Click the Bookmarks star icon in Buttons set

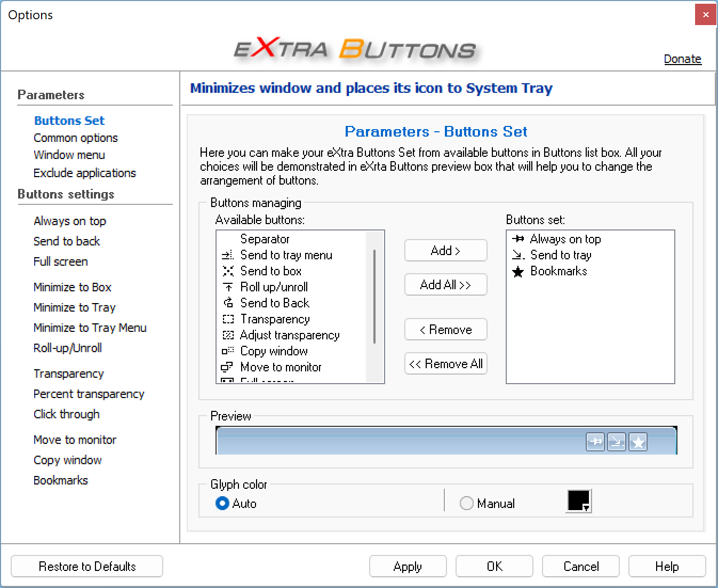[517, 272]
